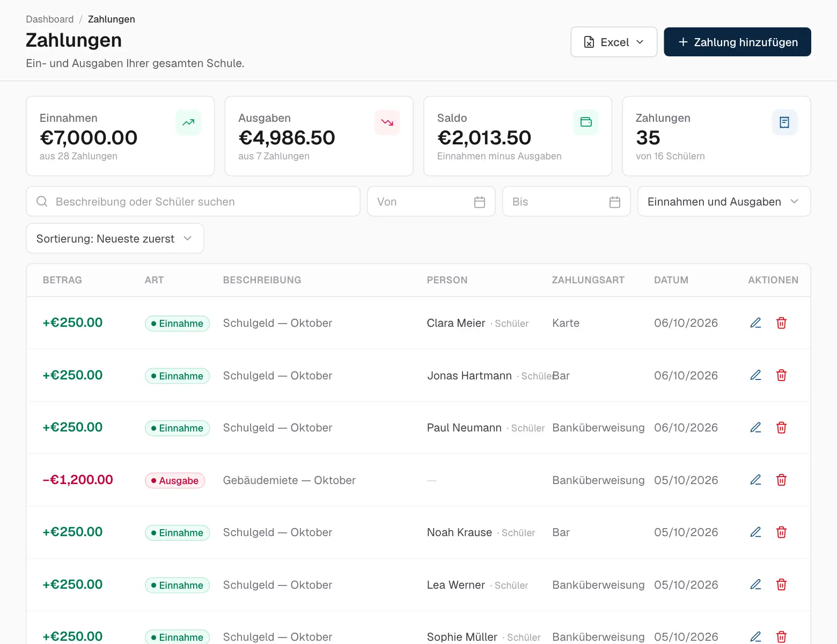Click the pencil icon for Noah Krause
The width and height of the screenshot is (837, 644).
click(755, 532)
